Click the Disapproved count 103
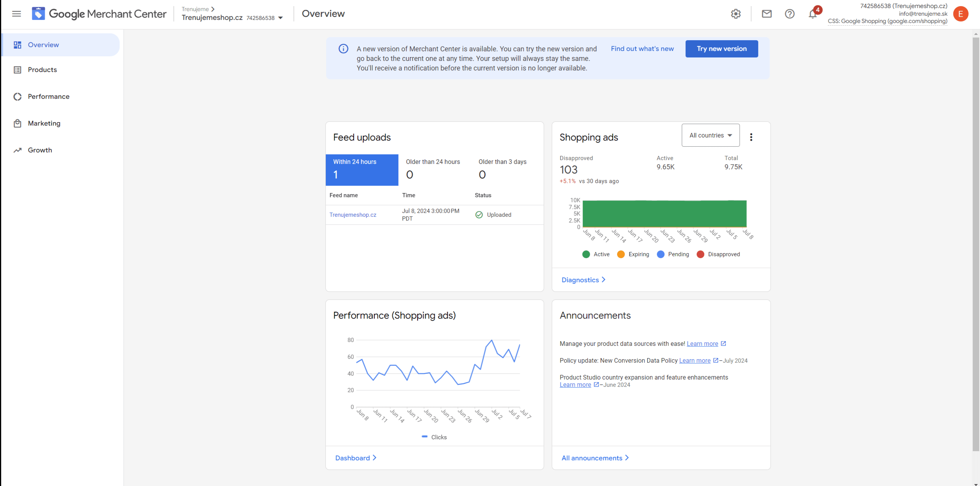 (568, 170)
